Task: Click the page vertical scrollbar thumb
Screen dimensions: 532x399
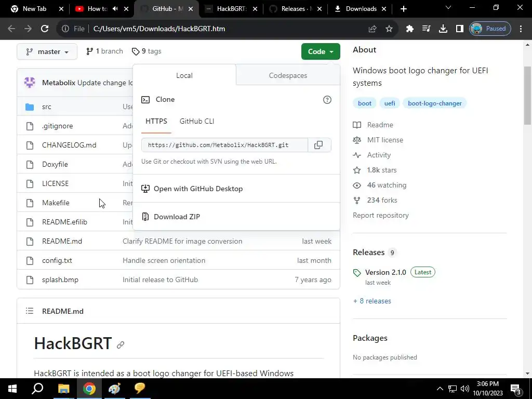Action: tap(528, 95)
